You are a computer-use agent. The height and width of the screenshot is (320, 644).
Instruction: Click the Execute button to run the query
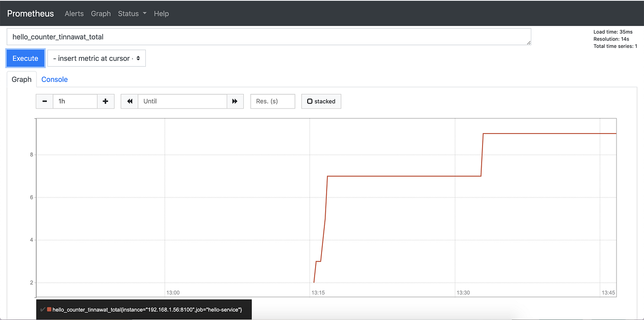25,58
